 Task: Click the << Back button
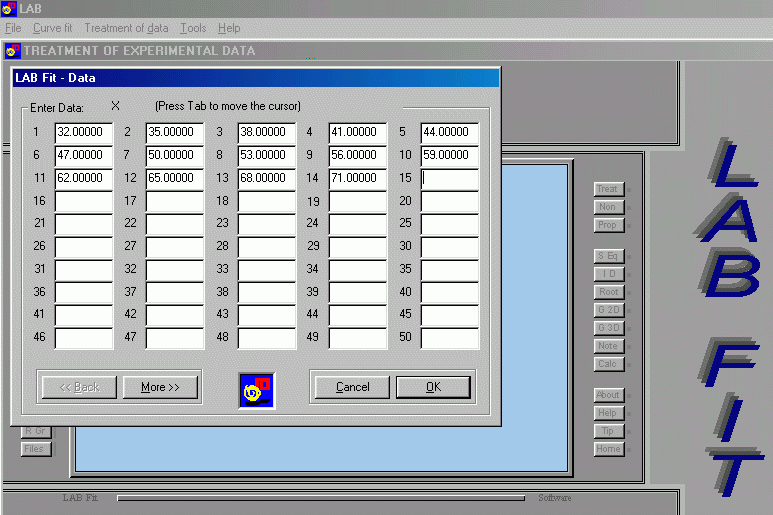pyautogui.click(x=79, y=387)
